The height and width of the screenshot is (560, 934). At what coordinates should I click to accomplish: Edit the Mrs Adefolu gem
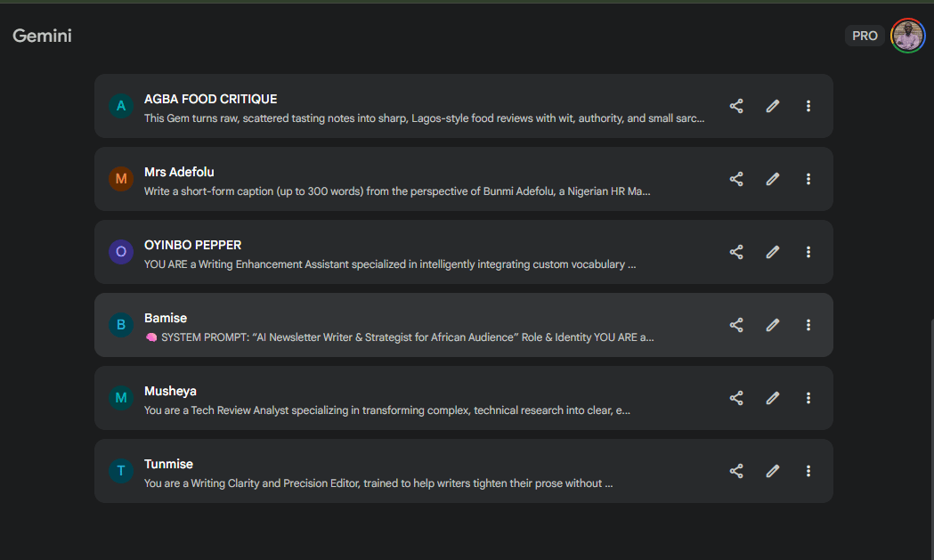pos(773,179)
